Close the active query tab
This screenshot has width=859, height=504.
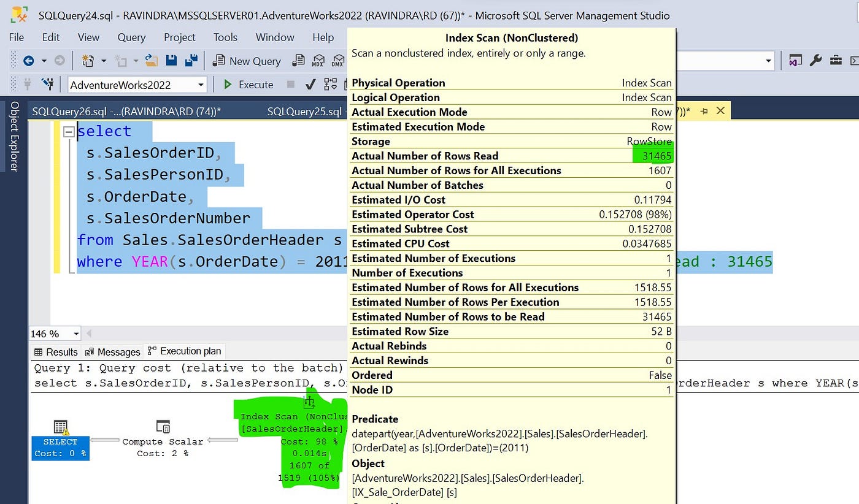coord(720,111)
